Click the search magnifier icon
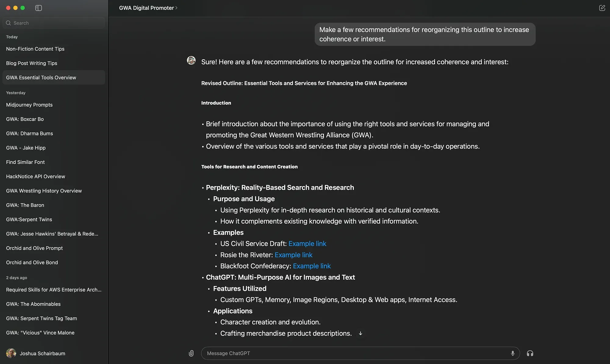The image size is (610, 364). (x=8, y=23)
